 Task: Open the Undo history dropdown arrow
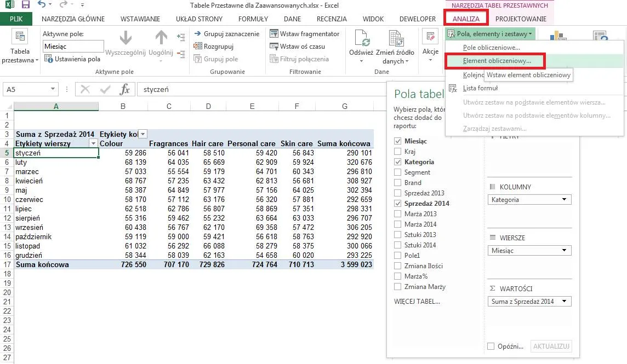50,5
